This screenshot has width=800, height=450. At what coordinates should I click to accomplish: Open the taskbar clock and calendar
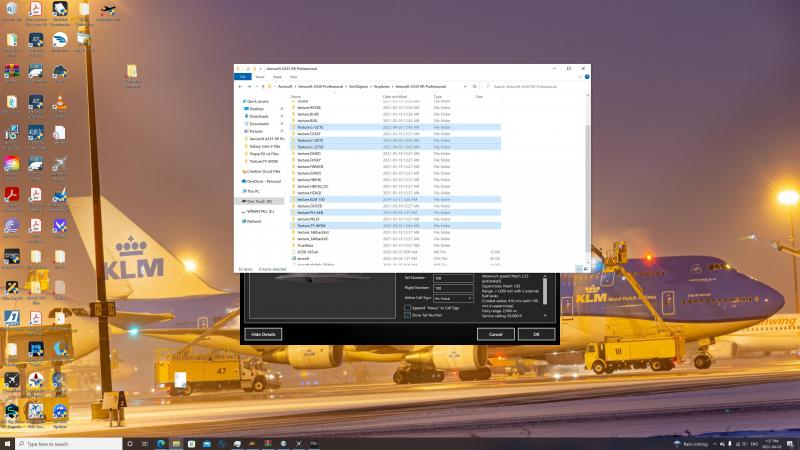(771, 444)
